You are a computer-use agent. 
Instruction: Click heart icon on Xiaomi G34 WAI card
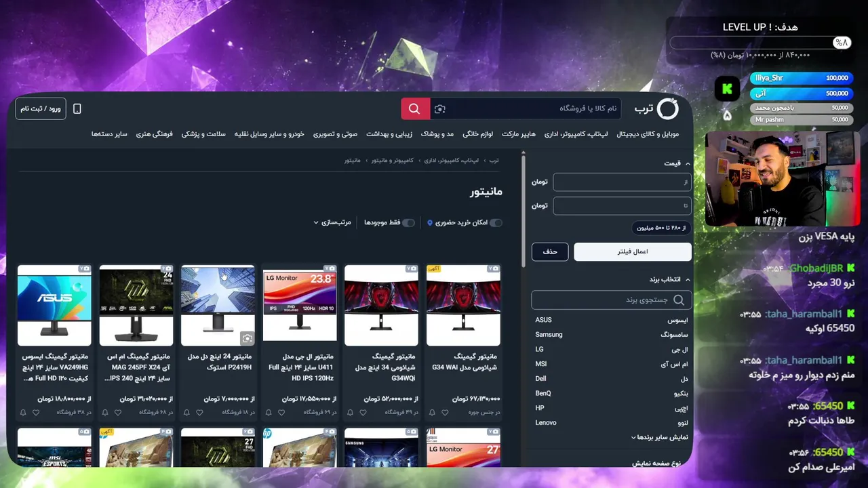445,412
